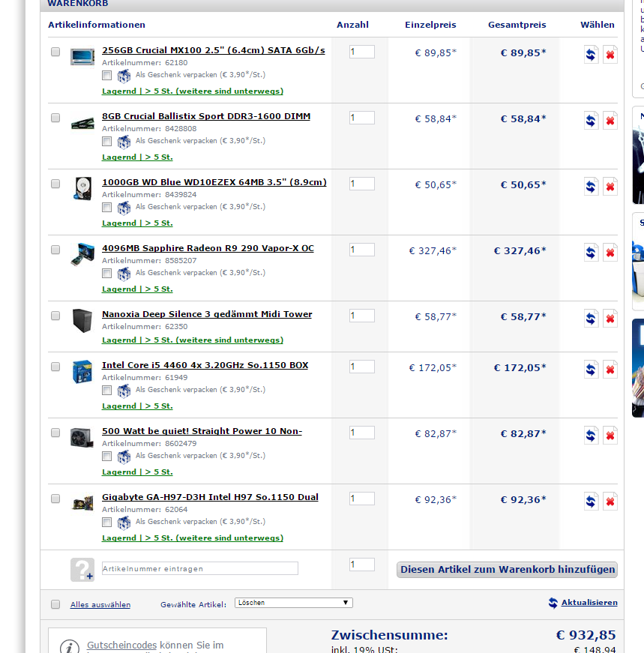Click stock status link under Intel Core i5
Screen dimensions: 644x653
pyautogui.click(x=137, y=406)
